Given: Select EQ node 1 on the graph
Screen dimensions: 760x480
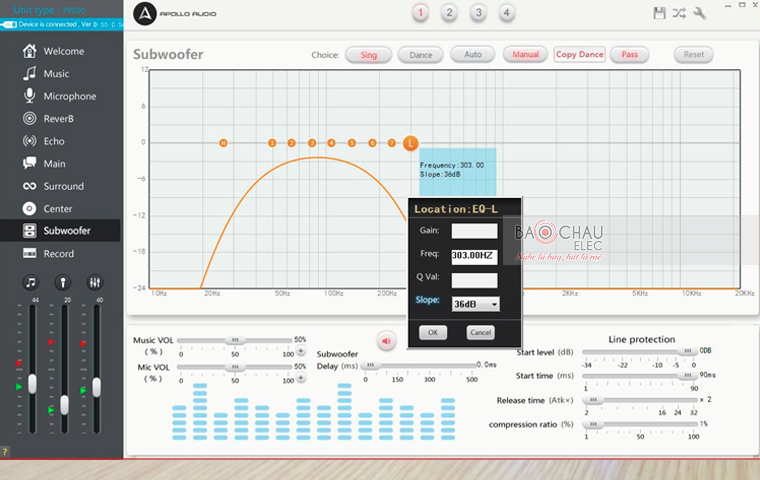Looking at the screenshot, I should pos(272,143).
